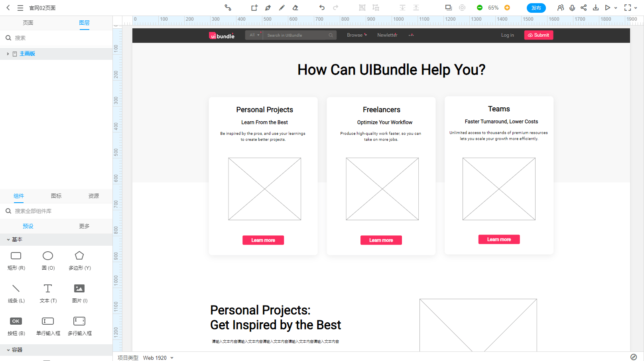
Task: Add a new artboard with frame tool
Action: click(x=254, y=8)
